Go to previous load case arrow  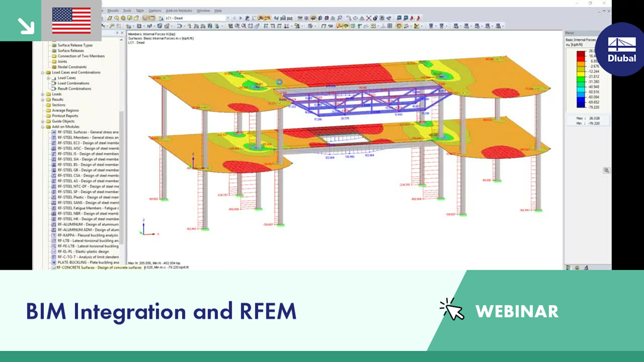click(235, 18)
